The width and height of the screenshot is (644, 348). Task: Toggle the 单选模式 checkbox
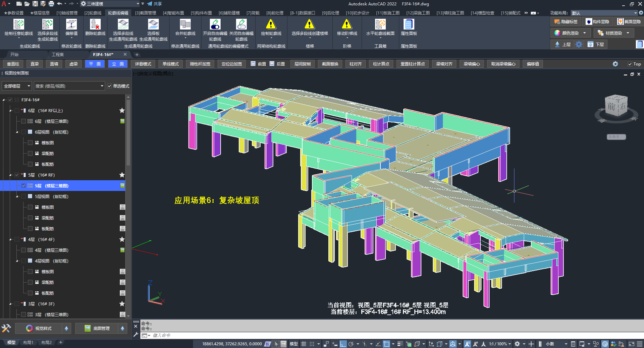click(110, 86)
